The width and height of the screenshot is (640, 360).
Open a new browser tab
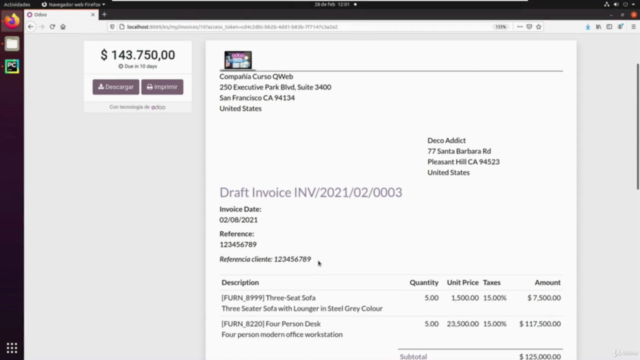point(104,14)
